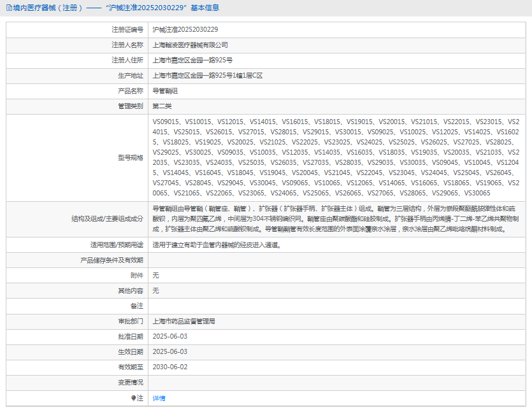
Task: Click the 产品储存条件及有效期 label
Action: [111, 260]
